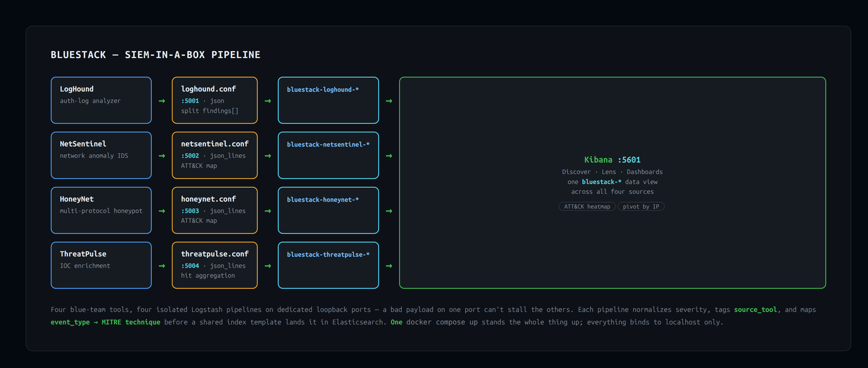Click the Kibana :5601 heading
This screenshot has width=868, height=368.
tap(612, 160)
